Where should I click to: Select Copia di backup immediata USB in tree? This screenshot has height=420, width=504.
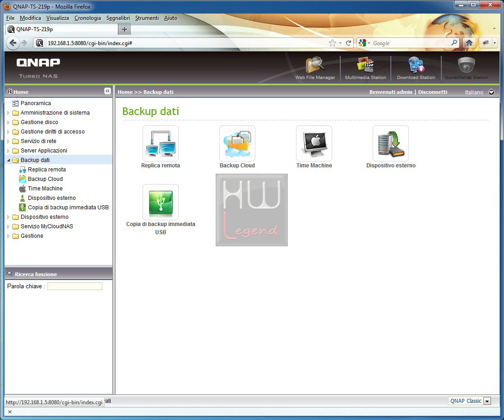coord(68,207)
